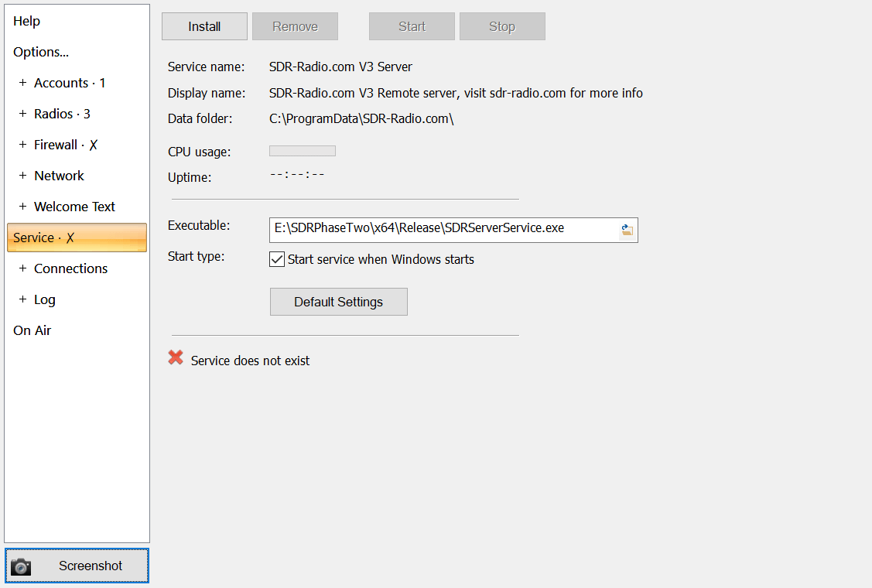
Task: Open the On Air page
Action: click(32, 330)
